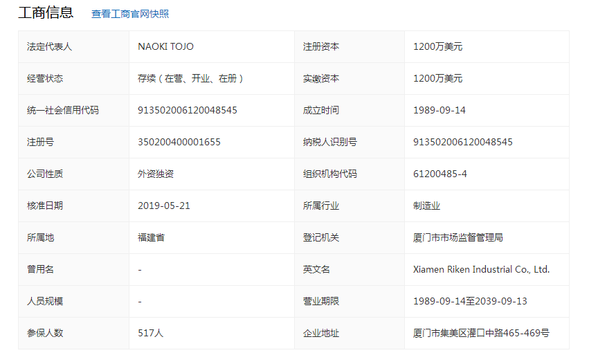The image size is (589, 364).
Task: Click the 人员规模 label
Action: click(x=45, y=301)
